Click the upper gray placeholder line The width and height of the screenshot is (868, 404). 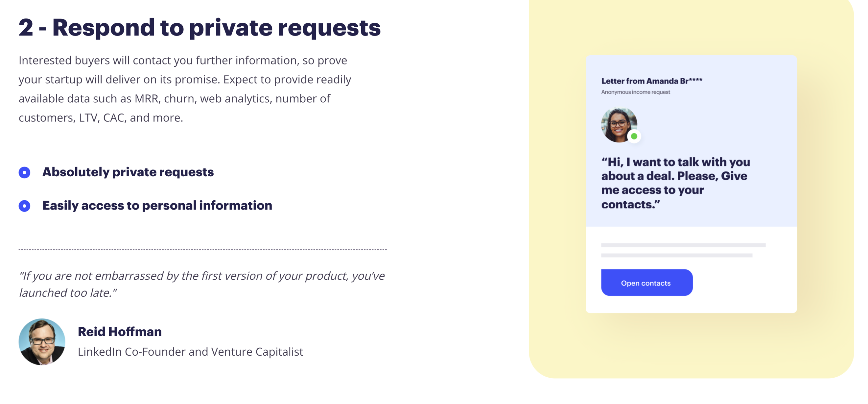[683, 245]
